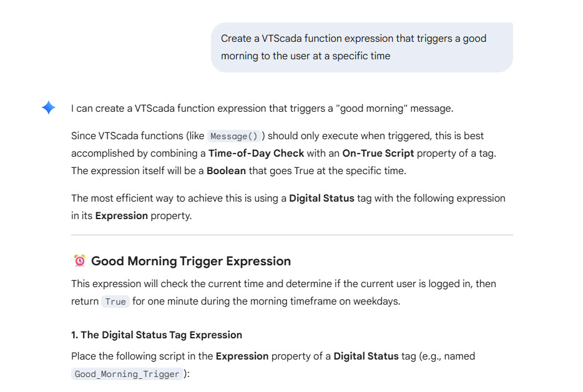Click the opening sentence of Gemini's response
The height and width of the screenshot is (392, 583).
[x=262, y=108]
